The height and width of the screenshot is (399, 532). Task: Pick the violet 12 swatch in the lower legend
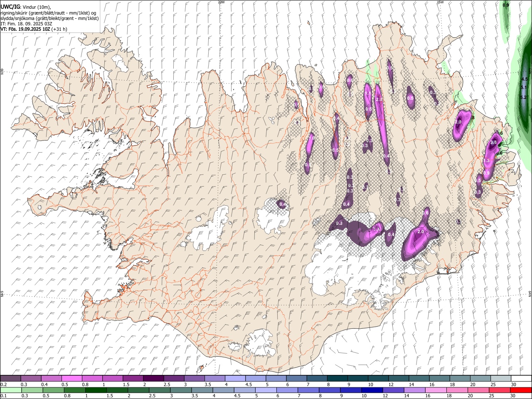click(x=393, y=390)
